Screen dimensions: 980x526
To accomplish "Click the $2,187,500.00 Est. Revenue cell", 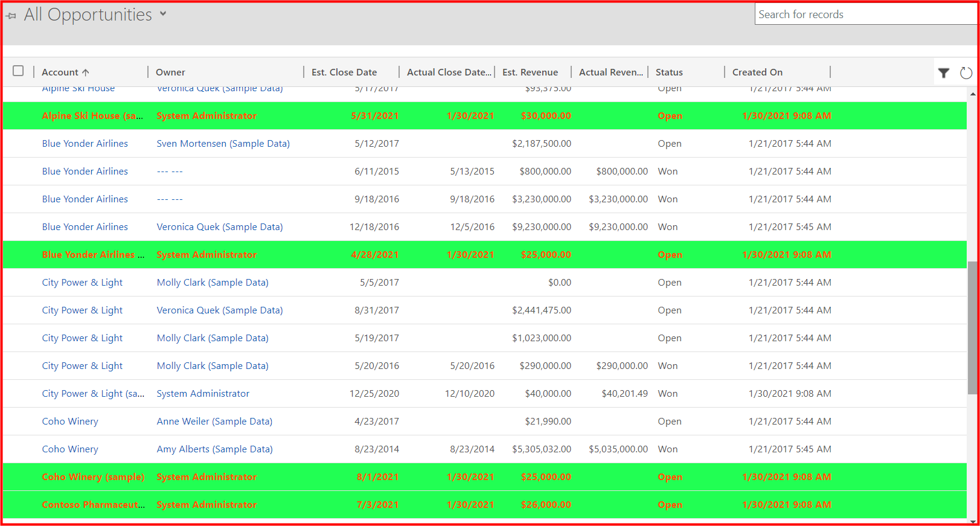I will (x=542, y=143).
